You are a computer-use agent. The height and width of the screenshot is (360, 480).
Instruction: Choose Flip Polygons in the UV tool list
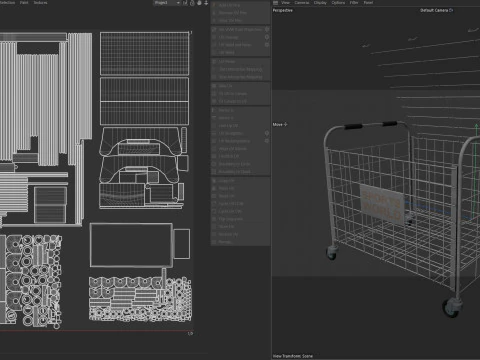click(230, 219)
